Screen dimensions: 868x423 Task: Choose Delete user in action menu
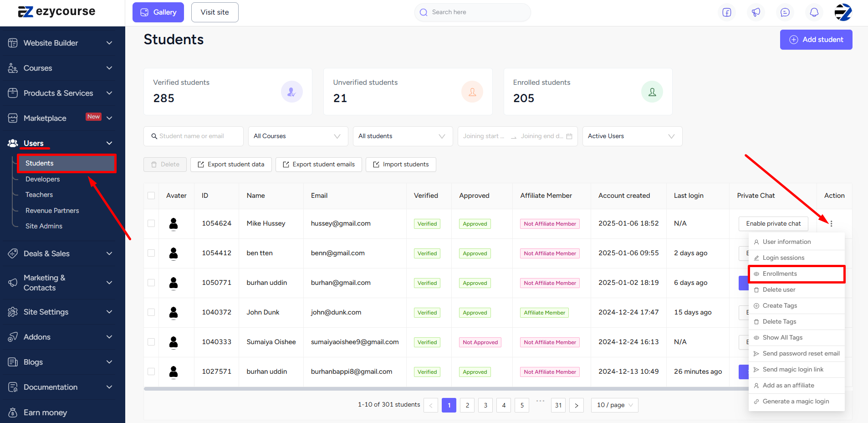point(797,290)
